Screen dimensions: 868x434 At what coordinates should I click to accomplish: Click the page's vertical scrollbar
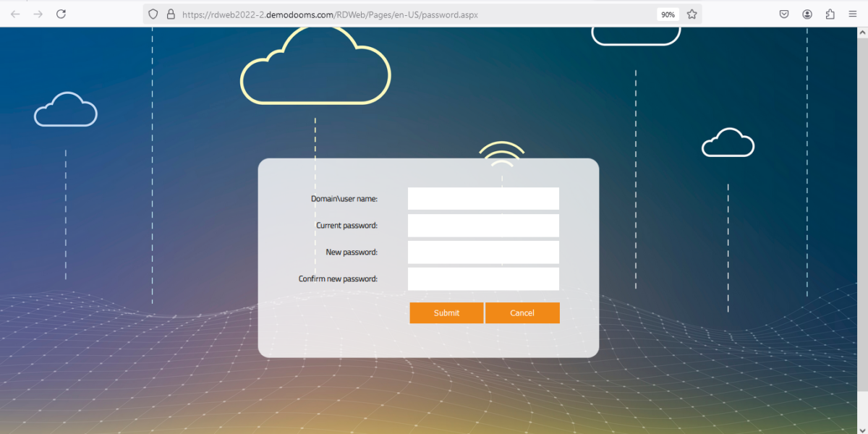863,217
